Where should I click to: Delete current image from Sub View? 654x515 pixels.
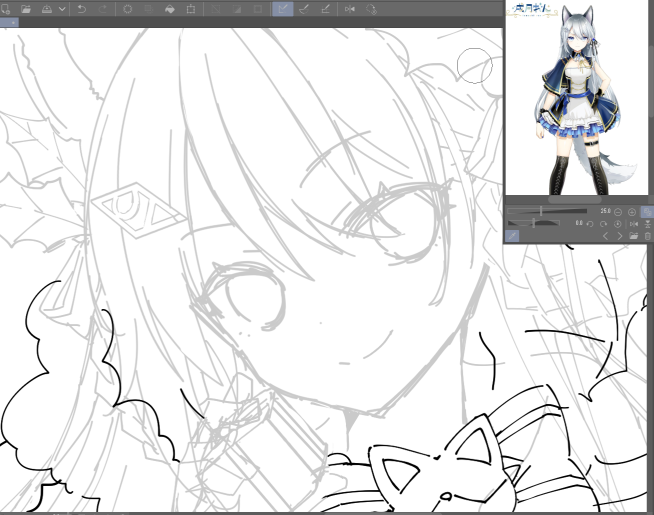pos(648,236)
